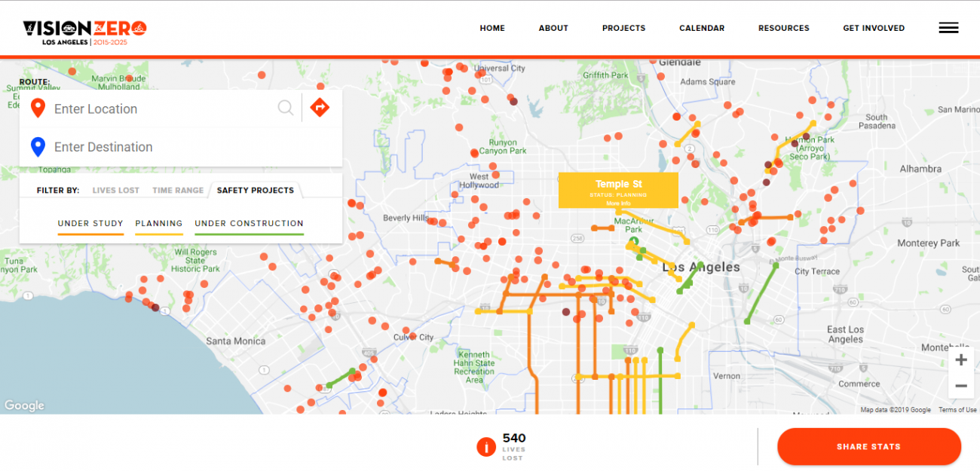Open the Terms of Use link
Screen dimensions: 980x471
tap(957, 410)
